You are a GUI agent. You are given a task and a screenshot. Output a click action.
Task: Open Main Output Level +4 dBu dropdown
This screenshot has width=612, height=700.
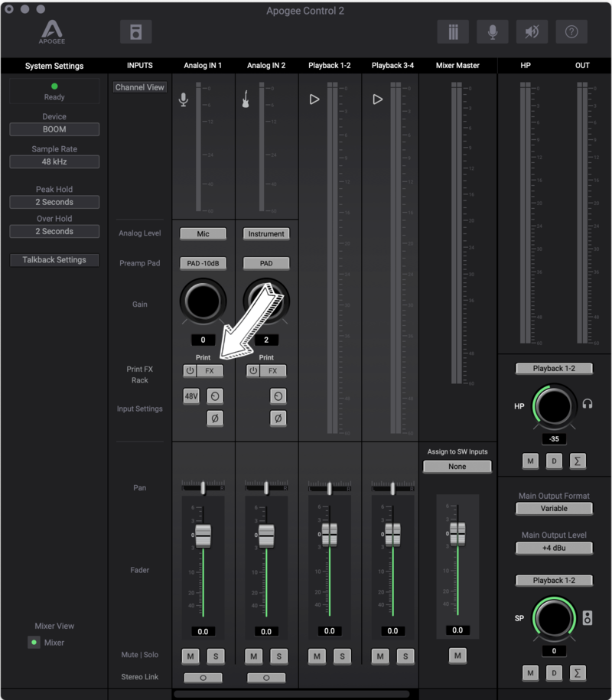coord(554,549)
